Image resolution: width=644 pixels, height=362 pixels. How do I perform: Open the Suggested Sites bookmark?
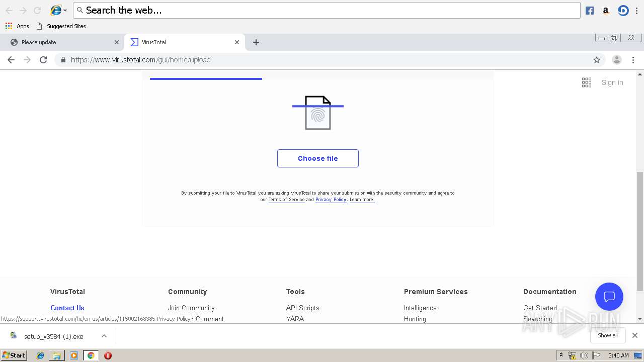pos(61,26)
